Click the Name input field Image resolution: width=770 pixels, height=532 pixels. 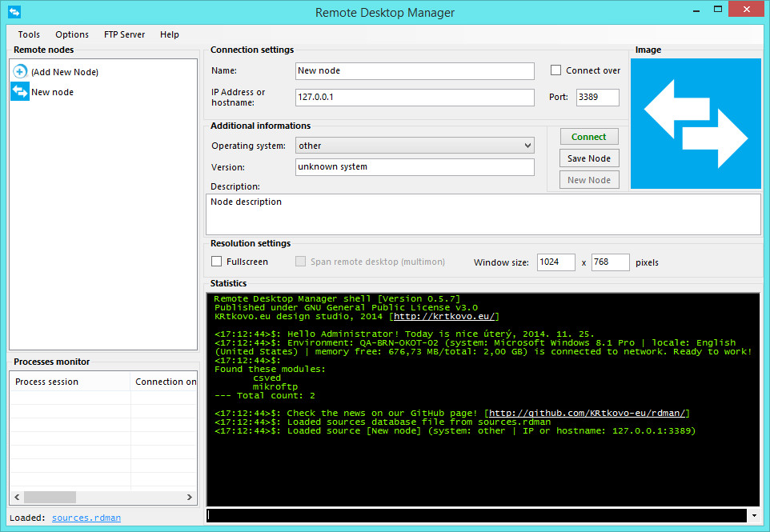[415, 70]
